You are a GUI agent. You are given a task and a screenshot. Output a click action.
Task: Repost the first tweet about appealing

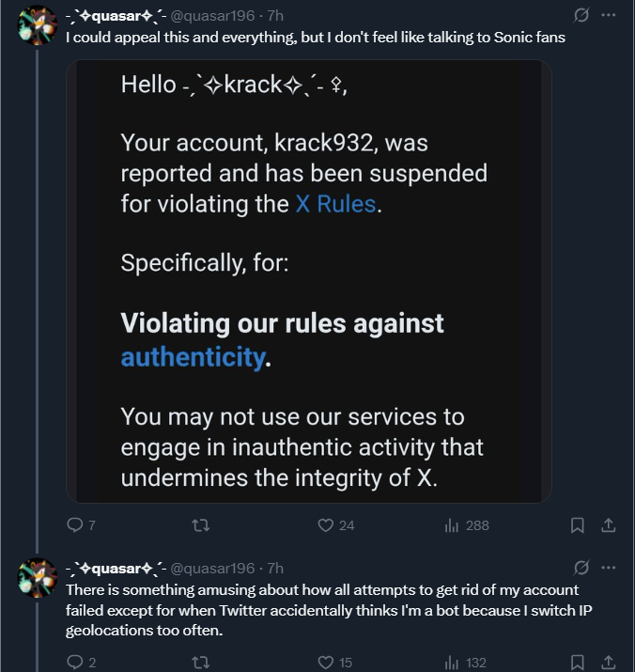click(200, 524)
